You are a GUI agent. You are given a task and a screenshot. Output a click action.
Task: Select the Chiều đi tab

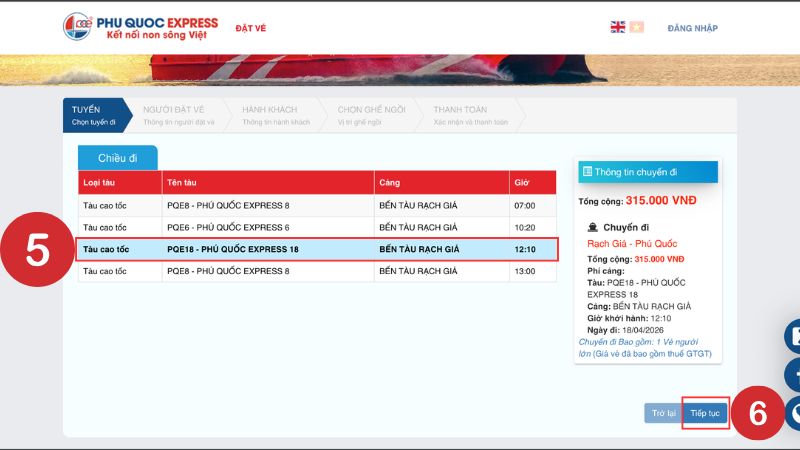[117, 158]
